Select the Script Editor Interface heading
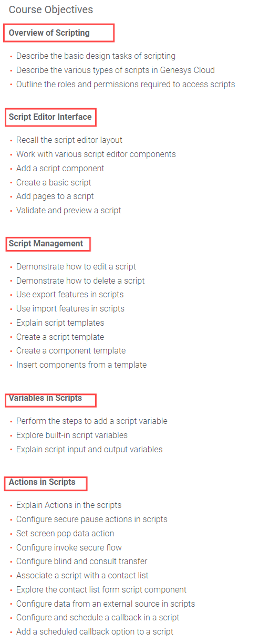The image size is (259, 644). point(50,117)
